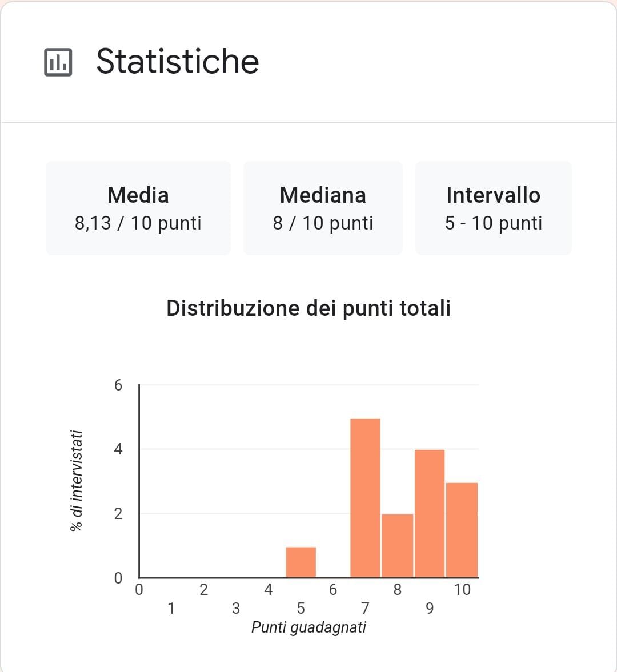This screenshot has height=672, width=617.
Task: Select the histogram bar for 9 points
Action: (x=430, y=513)
